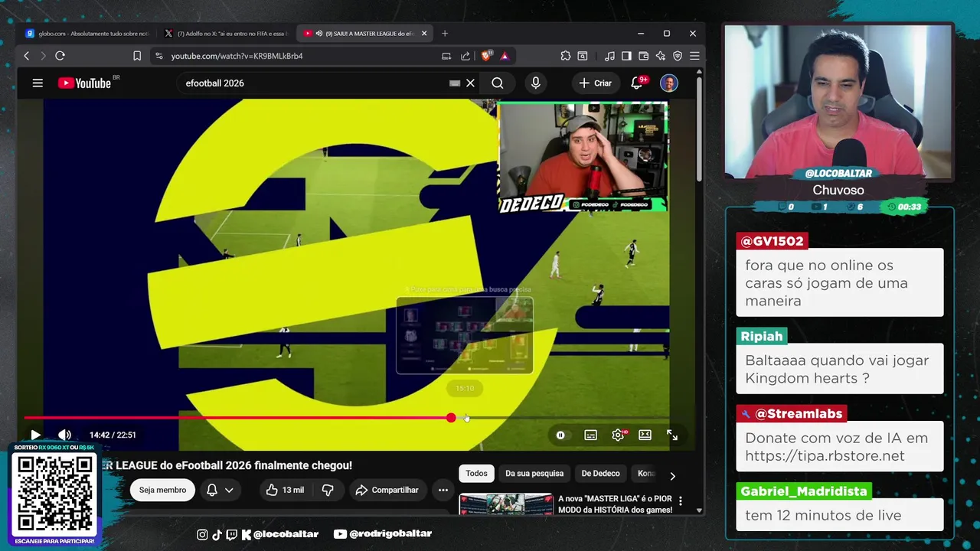The width and height of the screenshot is (980, 551).
Task: Open the suggested video title about MASTER LIGA
Action: click(615, 504)
